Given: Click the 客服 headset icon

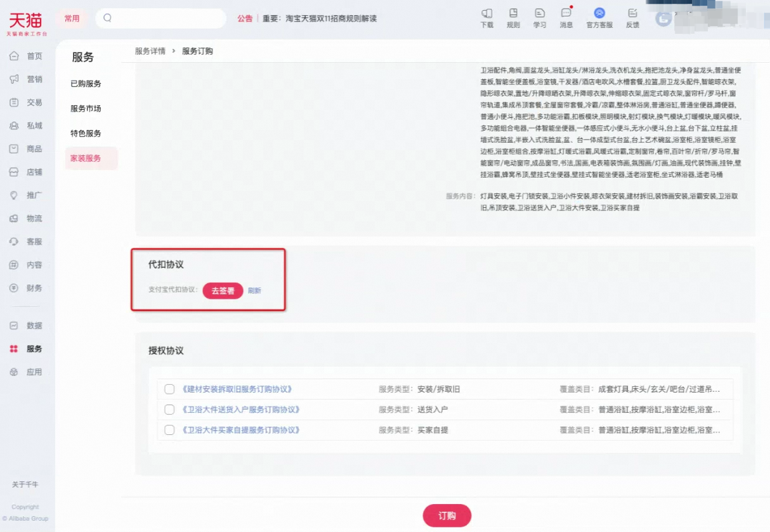Looking at the screenshot, I should pyautogui.click(x=14, y=242).
